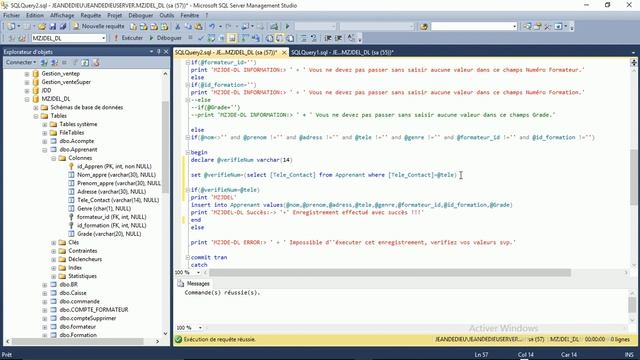
Task: Open the editor zoom 100 % dropdown
Action: pyautogui.click(x=199, y=272)
